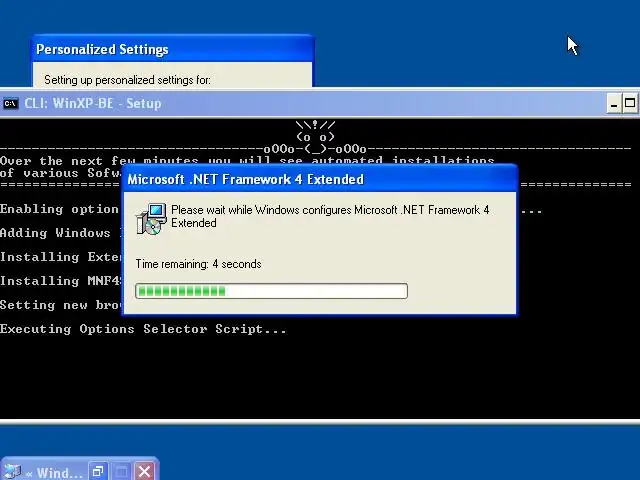This screenshot has height=480, width=640.
Task: Click 'Executing Options Selector Script...' console line
Action: tap(143, 329)
